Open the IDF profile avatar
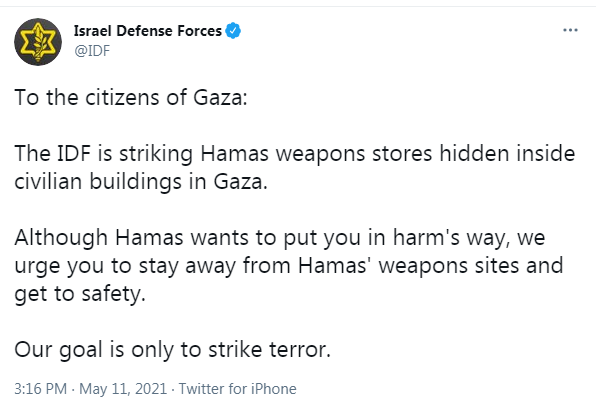 (38, 42)
